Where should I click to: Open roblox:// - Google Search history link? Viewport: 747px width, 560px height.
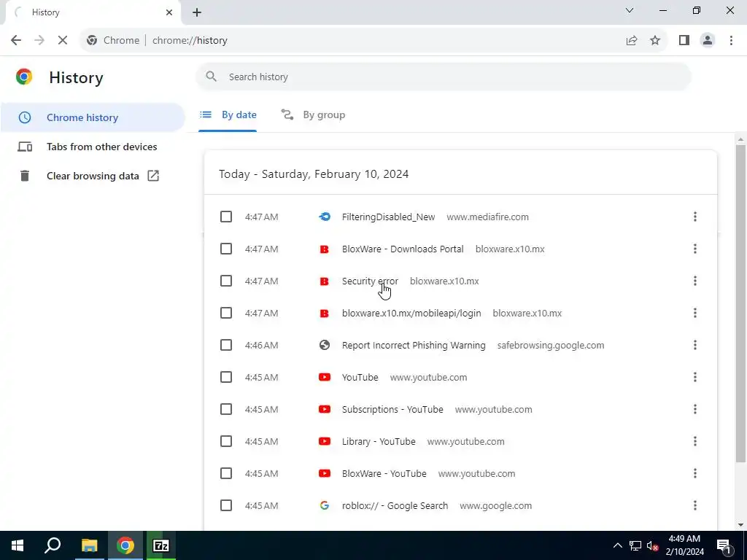pyautogui.click(x=395, y=506)
